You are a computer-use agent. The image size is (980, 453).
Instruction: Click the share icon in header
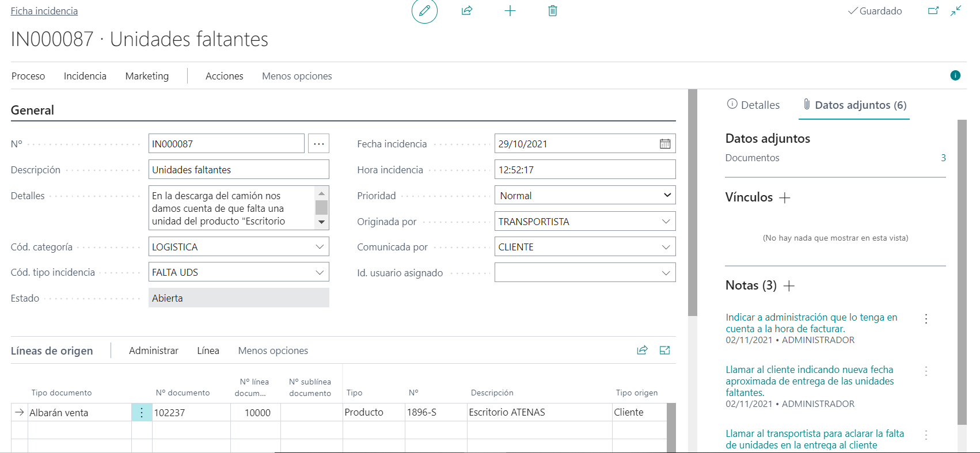467,11
